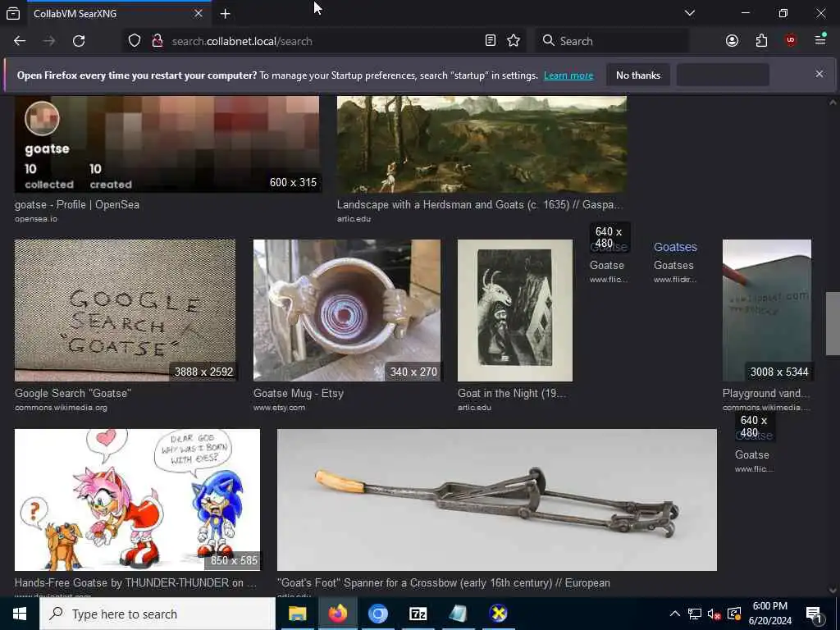Image resolution: width=840 pixels, height=630 pixels.
Task: Open the Landscape with Herdsman painting thumbnail
Action: (x=482, y=144)
